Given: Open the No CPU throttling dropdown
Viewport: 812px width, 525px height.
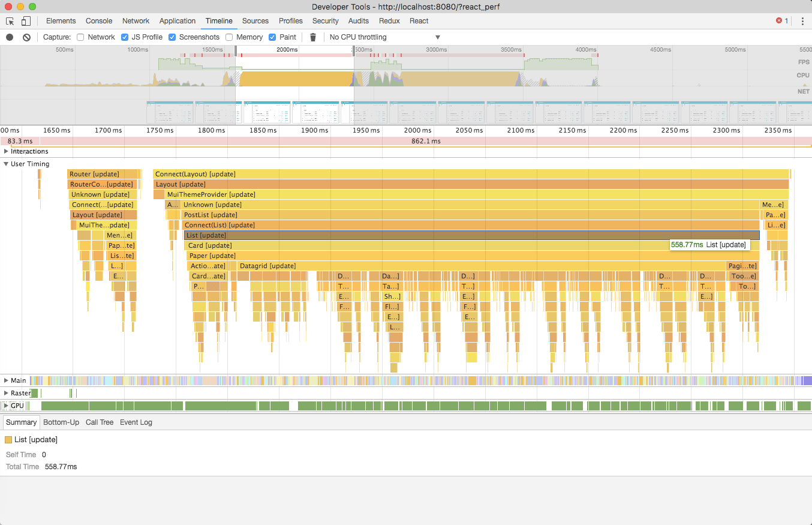Looking at the screenshot, I should coord(384,37).
